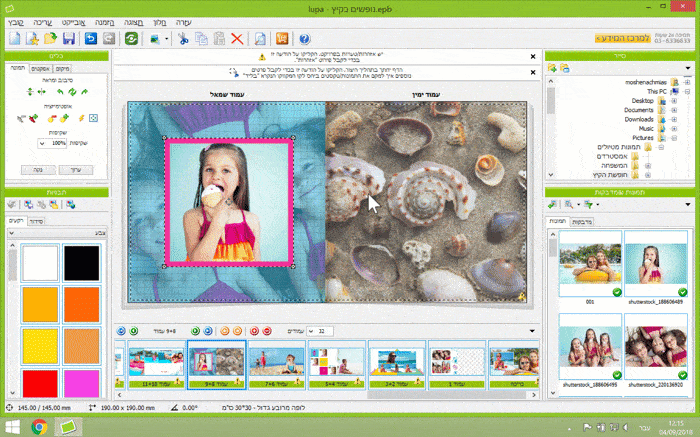Select the Pictures folder in tree
This screenshot has width=700, height=437.
(x=641, y=138)
